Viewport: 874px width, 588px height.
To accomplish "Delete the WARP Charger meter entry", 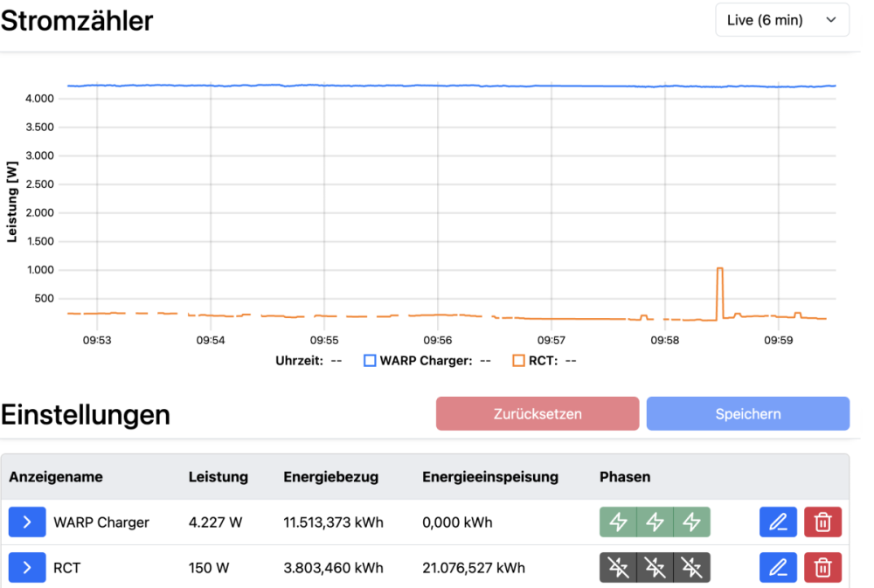I will (x=822, y=522).
